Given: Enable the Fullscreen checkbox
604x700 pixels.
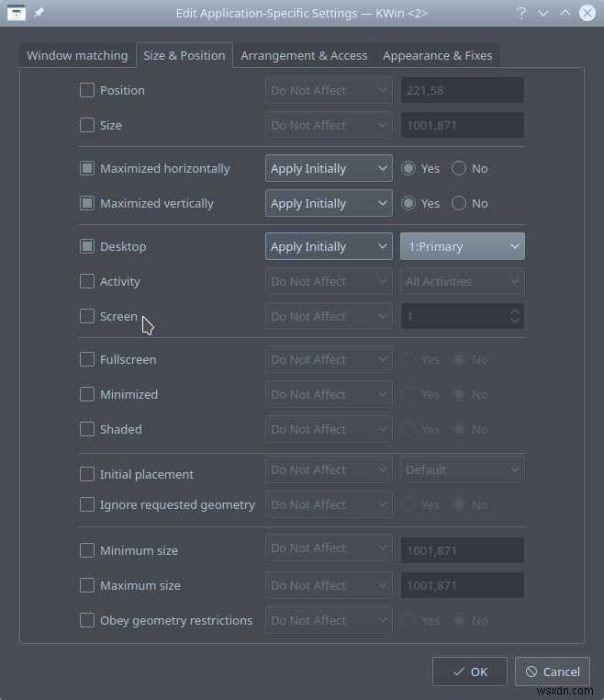Looking at the screenshot, I should (x=87, y=359).
